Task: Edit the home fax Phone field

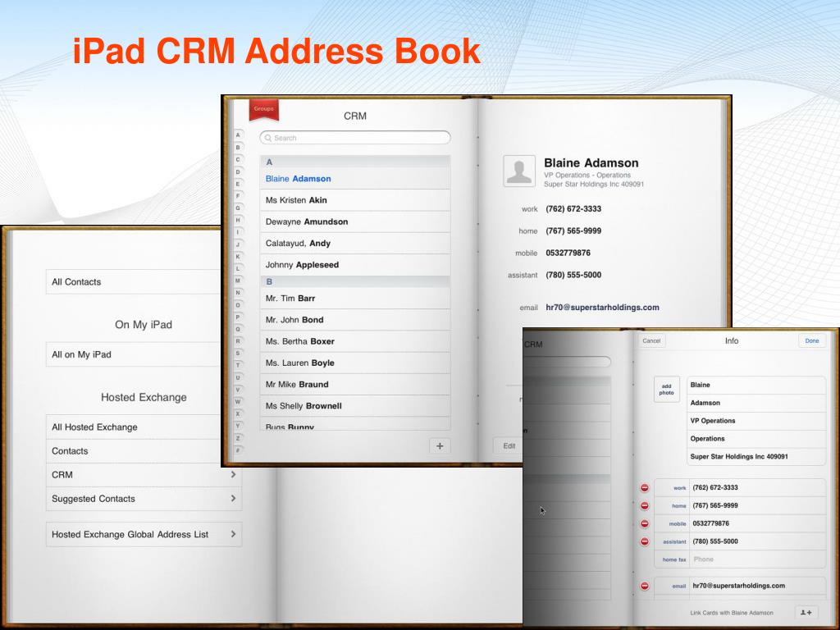Action: click(x=757, y=559)
